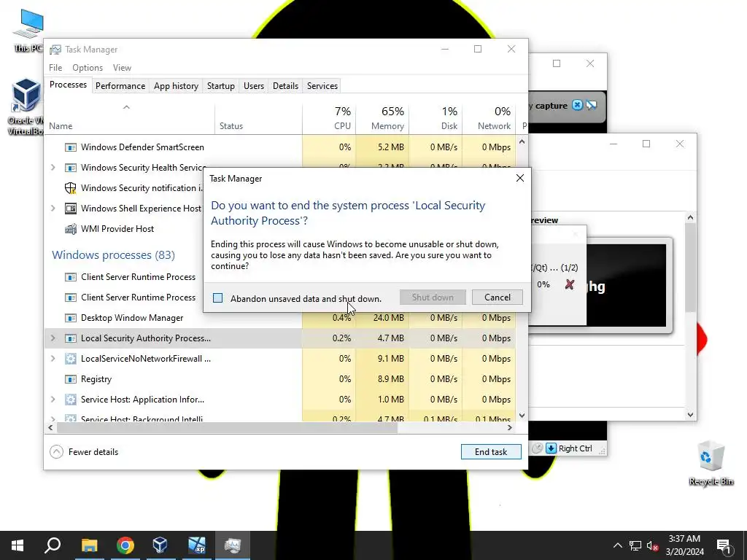This screenshot has width=747, height=560.
Task: Show hidden system tray icons
Action: 617,545
